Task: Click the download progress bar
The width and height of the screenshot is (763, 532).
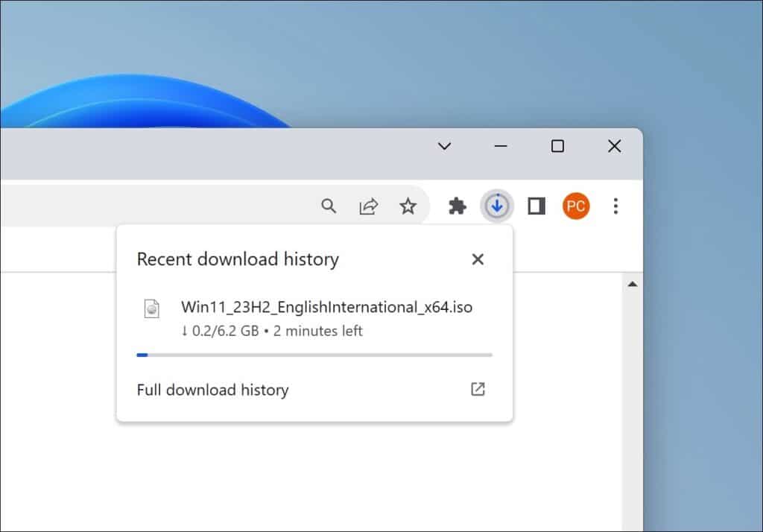Action: coord(314,355)
